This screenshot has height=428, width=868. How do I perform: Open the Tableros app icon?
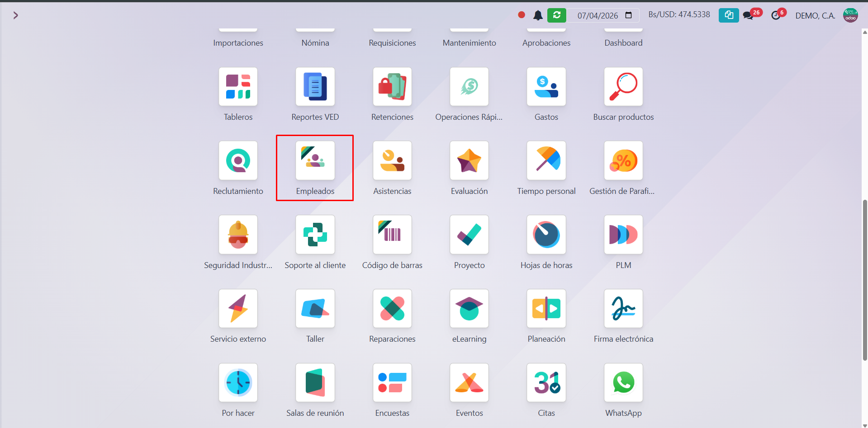(x=238, y=87)
